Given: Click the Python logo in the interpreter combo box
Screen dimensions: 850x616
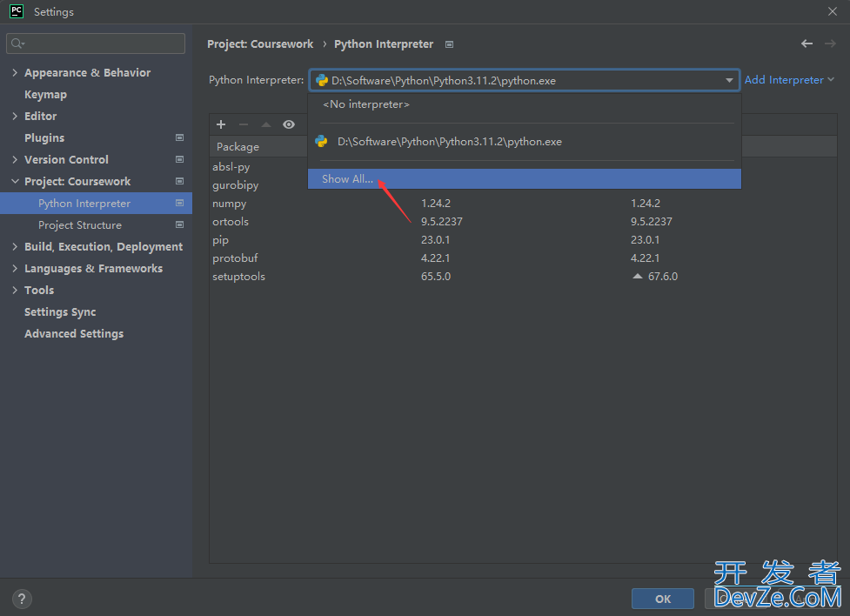Looking at the screenshot, I should [322, 80].
